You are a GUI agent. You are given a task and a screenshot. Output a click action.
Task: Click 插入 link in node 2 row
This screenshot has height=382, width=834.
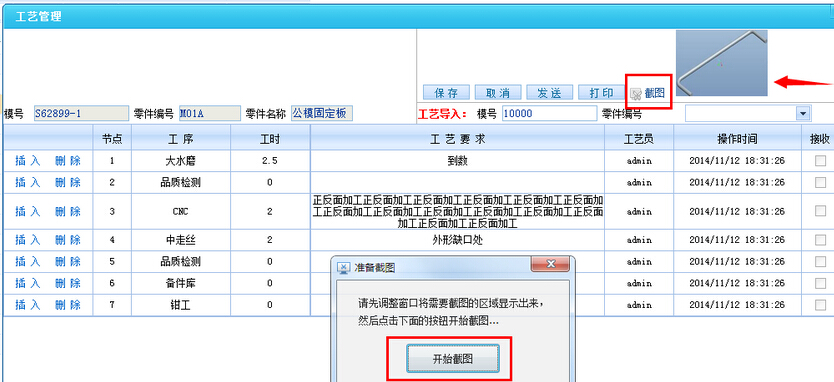click(28, 182)
